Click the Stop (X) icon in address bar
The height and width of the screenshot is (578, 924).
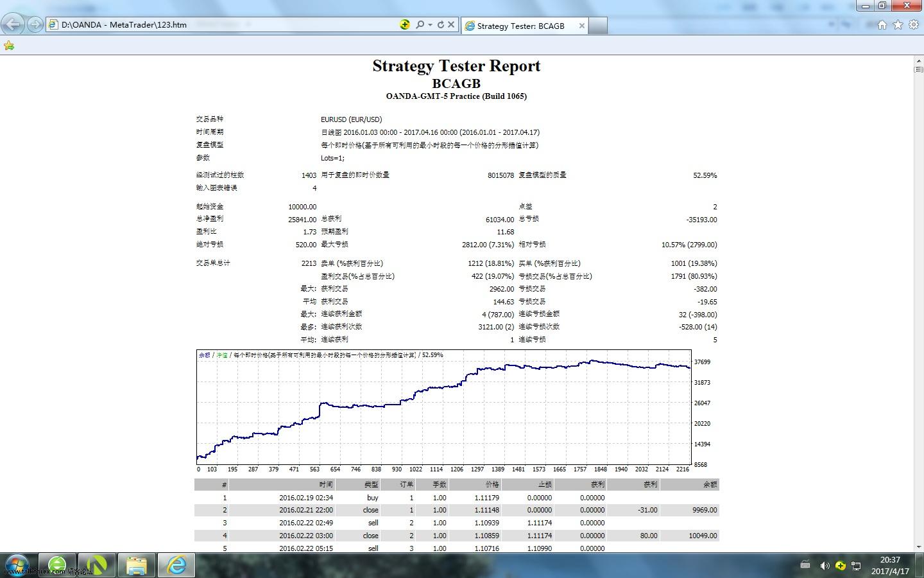451,24
